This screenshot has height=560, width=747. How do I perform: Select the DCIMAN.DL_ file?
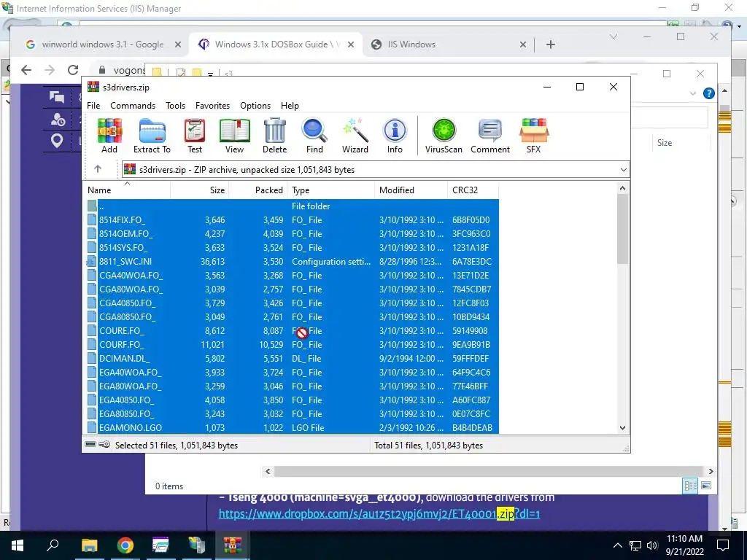pos(291,358)
